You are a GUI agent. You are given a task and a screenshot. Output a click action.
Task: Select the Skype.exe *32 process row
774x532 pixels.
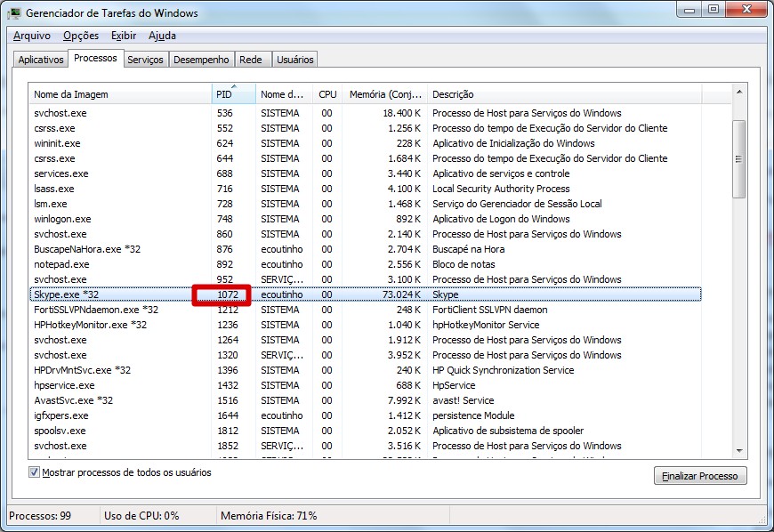[x=366, y=294]
